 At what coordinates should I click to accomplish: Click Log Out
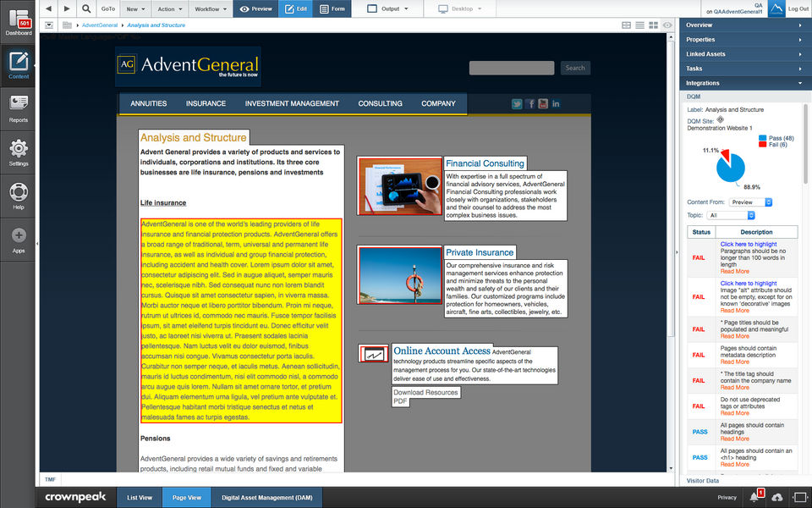pos(798,8)
